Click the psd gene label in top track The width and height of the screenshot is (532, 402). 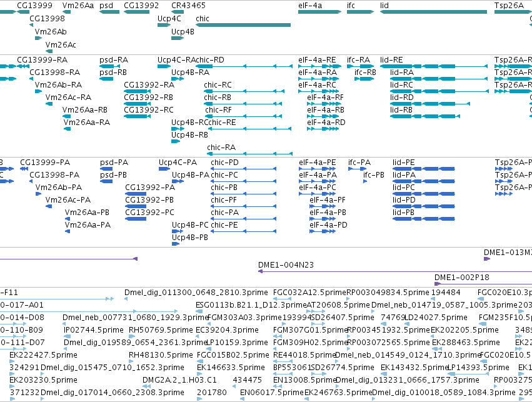106,6
